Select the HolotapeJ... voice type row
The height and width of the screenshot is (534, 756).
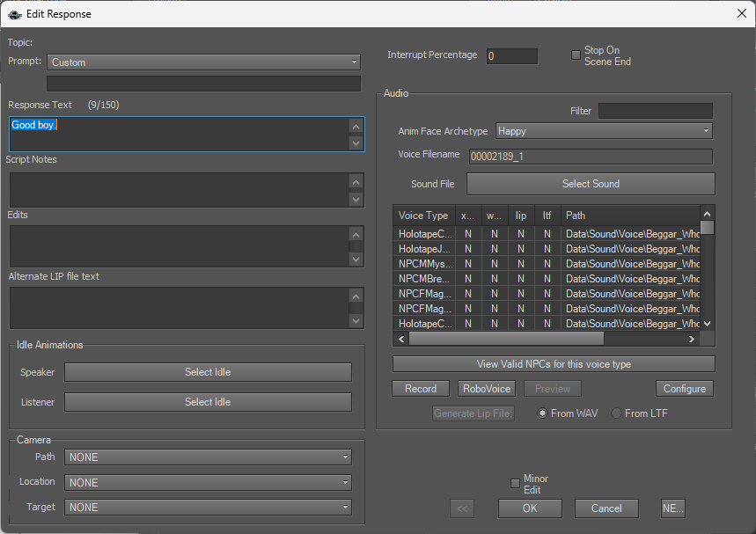[x=547, y=249]
